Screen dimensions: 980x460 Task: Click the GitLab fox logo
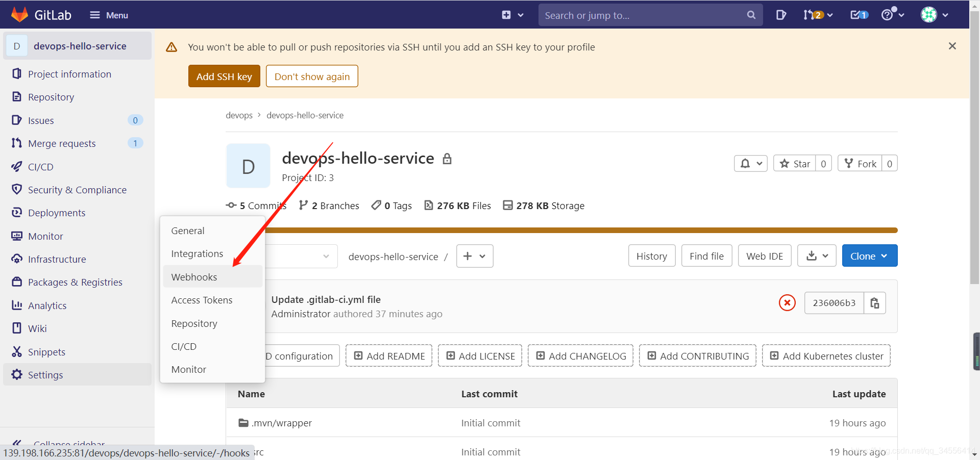[x=19, y=14]
